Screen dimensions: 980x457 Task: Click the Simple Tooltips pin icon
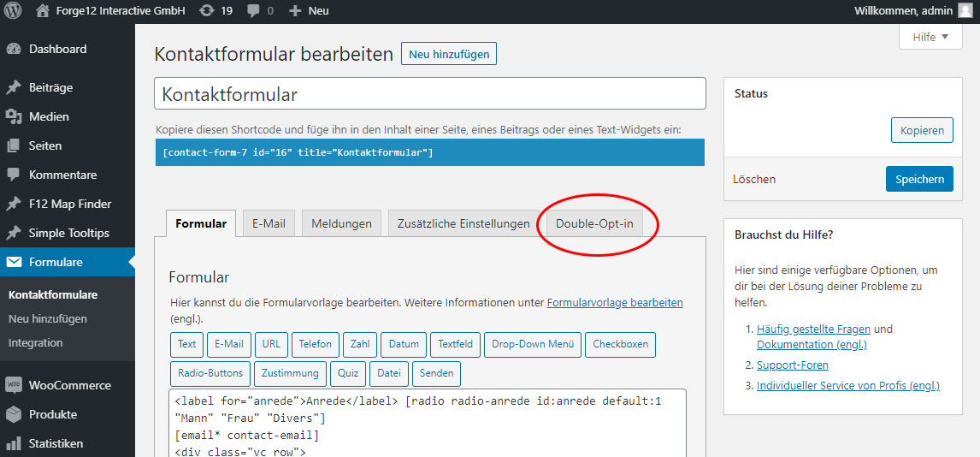click(13, 233)
